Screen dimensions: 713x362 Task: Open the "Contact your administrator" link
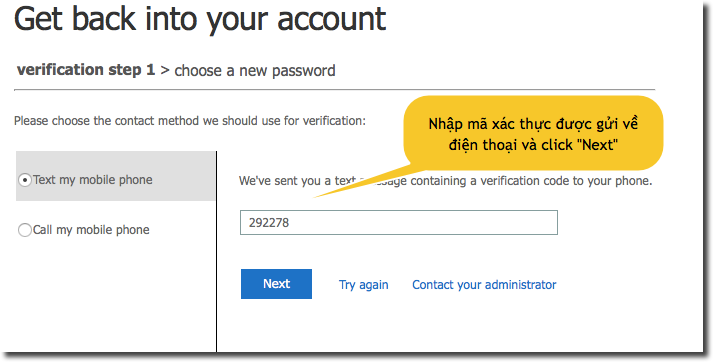(484, 285)
